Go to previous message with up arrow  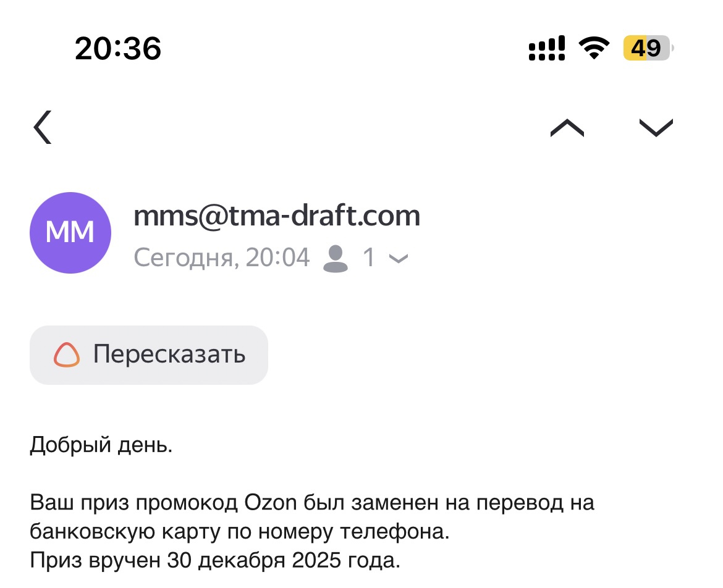[x=567, y=127]
